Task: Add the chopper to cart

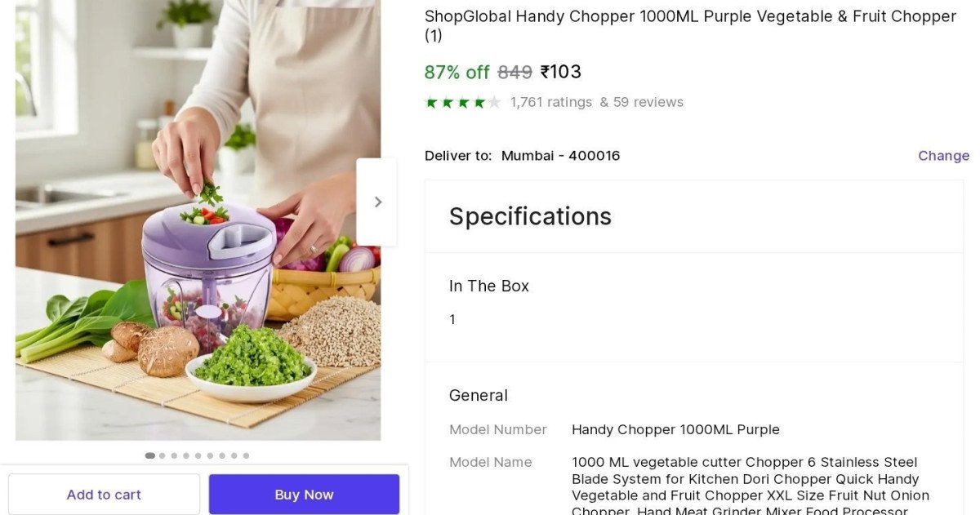Action: tap(104, 495)
